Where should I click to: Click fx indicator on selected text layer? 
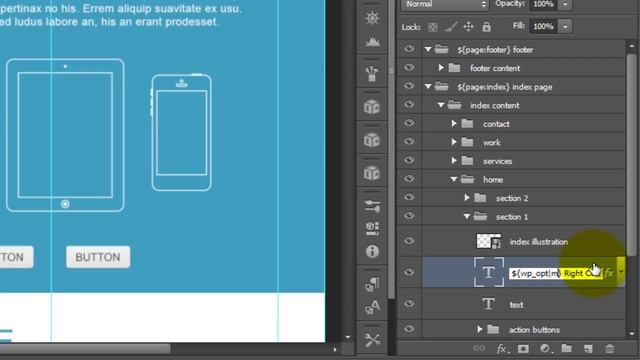pyautogui.click(x=609, y=273)
